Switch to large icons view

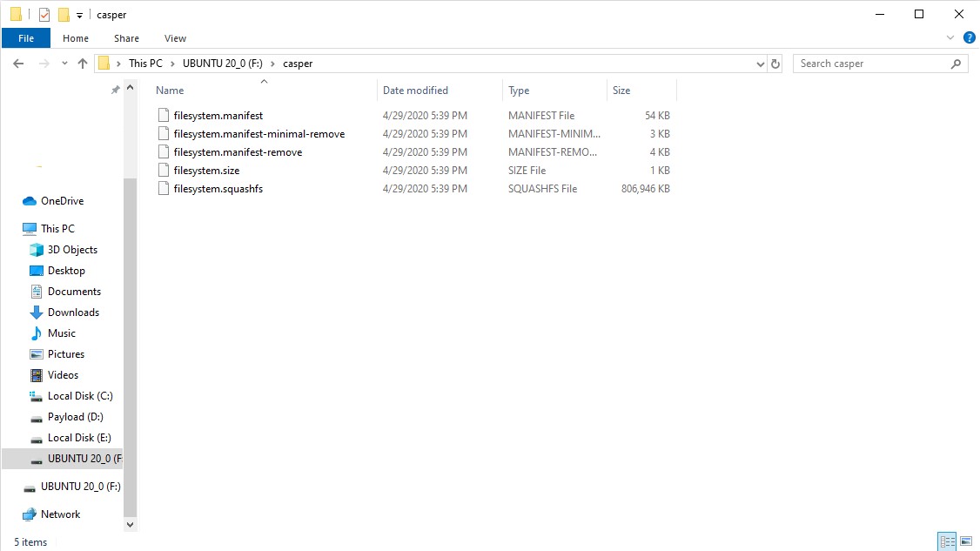[x=965, y=541]
